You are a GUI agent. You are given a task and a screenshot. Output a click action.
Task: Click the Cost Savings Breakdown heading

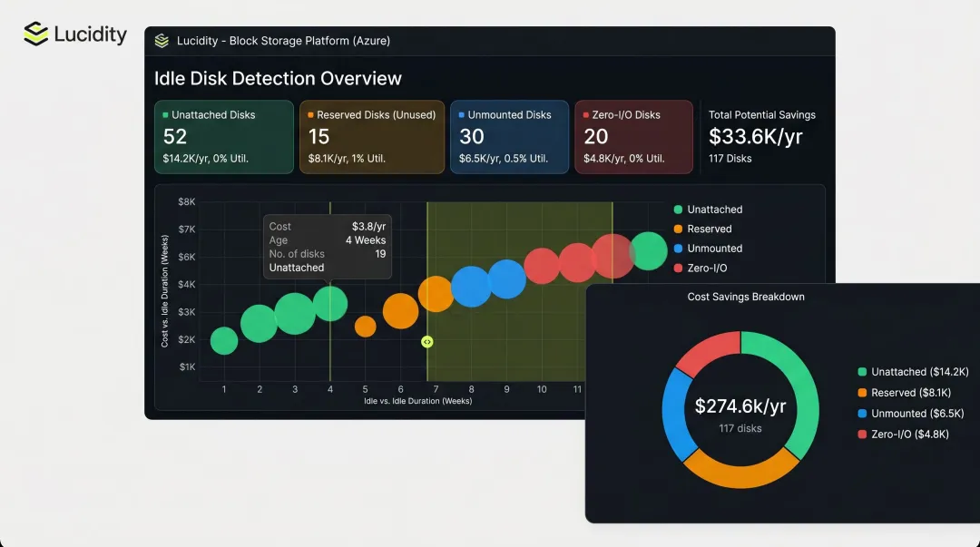click(746, 297)
